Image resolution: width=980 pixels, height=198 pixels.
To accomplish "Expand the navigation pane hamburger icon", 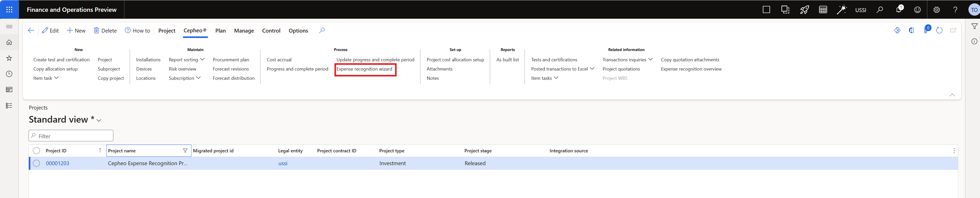I will [x=9, y=27].
